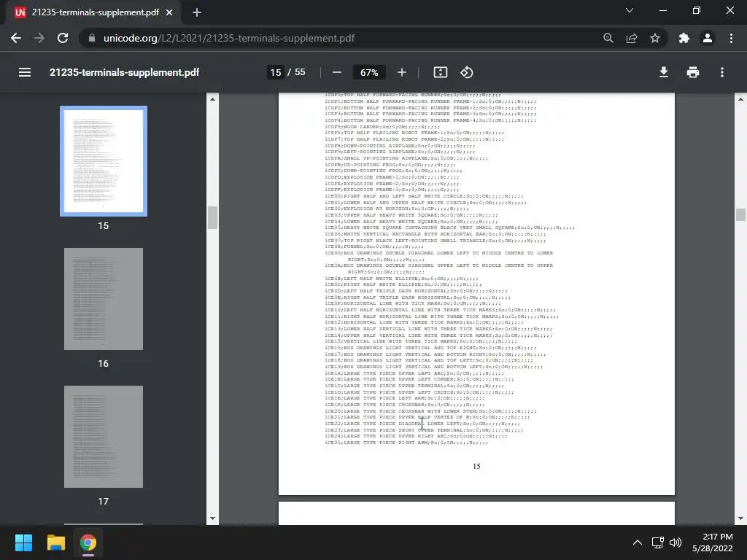Open PDF viewer more actions menu

point(721,72)
